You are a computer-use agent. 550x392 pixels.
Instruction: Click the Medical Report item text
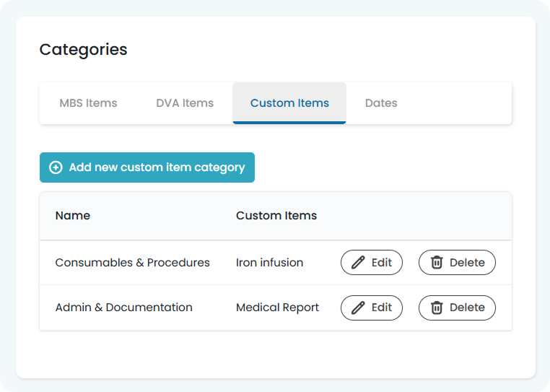277,308
